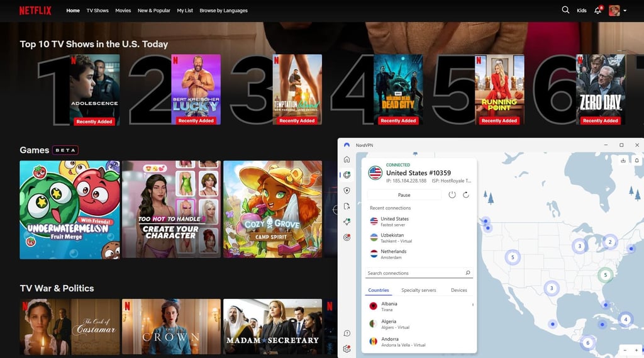Select the Countries tab in NordVPN

pos(378,290)
